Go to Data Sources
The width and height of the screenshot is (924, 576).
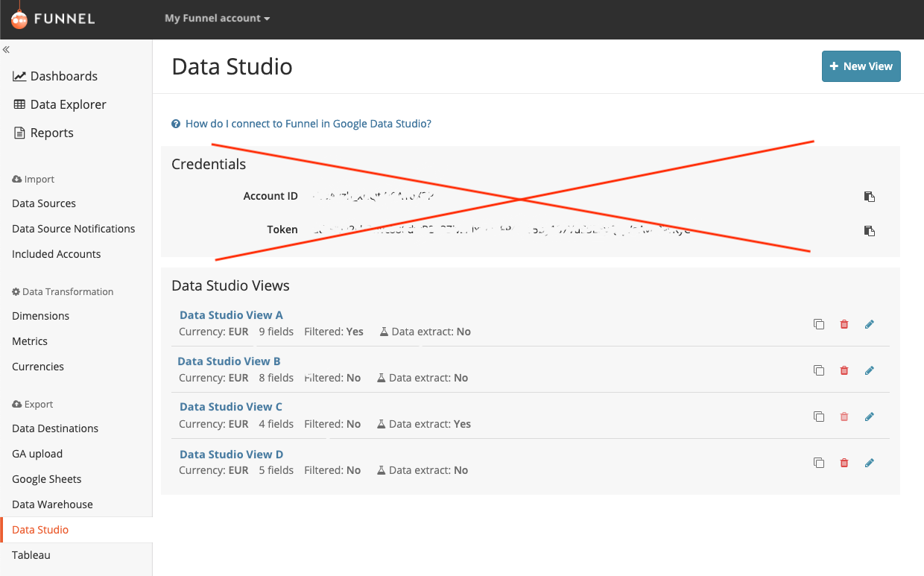(x=44, y=203)
